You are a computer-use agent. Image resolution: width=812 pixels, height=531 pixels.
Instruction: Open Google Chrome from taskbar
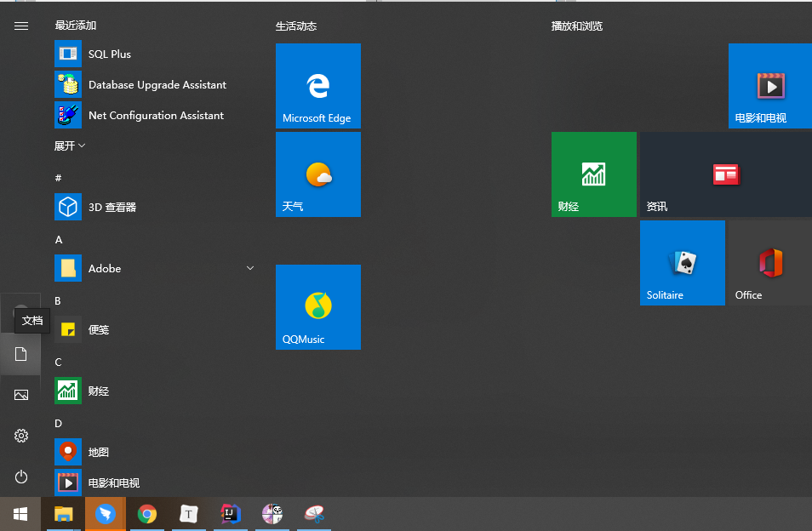(147, 514)
